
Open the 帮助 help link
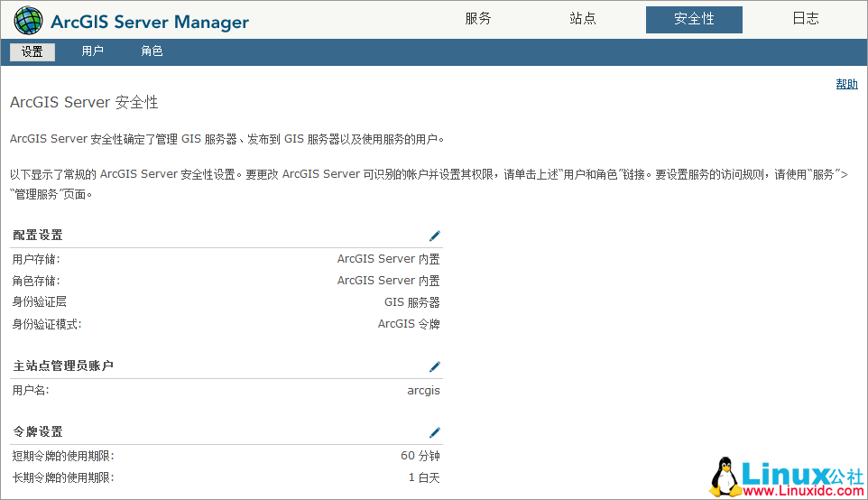point(846,84)
